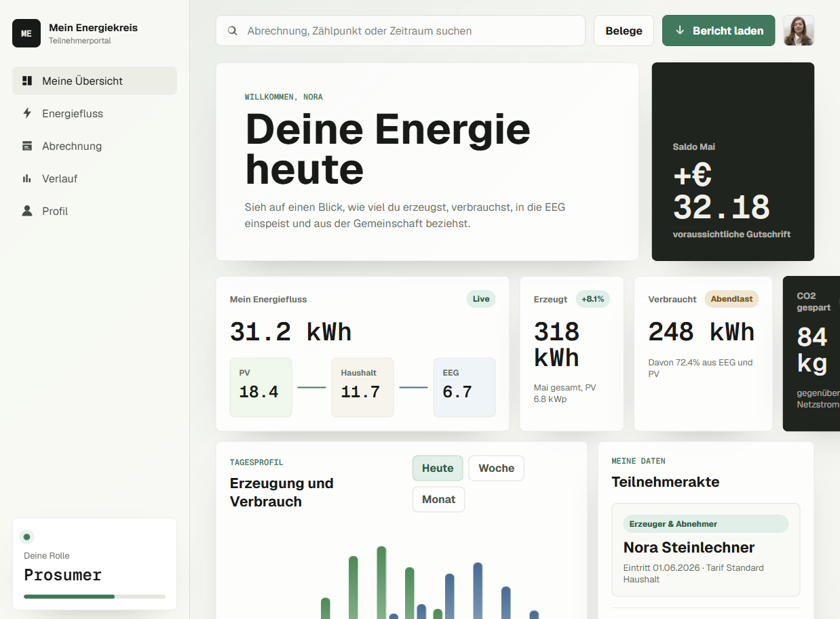Click the Teilnehmerakte heading
The width and height of the screenshot is (840, 619).
coord(665,482)
